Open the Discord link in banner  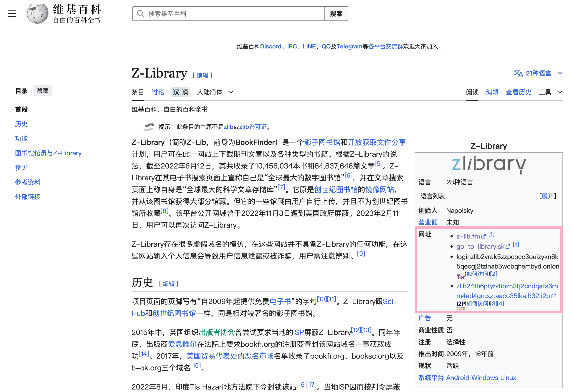click(x=271, y=46)
